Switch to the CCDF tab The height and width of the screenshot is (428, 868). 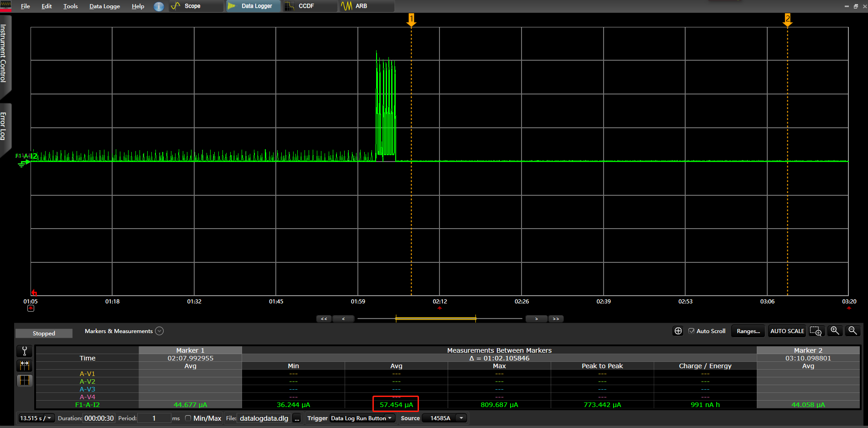pos(310,6)
